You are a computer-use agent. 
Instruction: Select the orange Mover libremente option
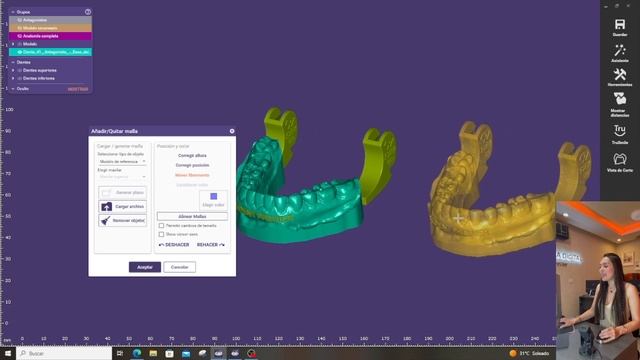point(192,175)
